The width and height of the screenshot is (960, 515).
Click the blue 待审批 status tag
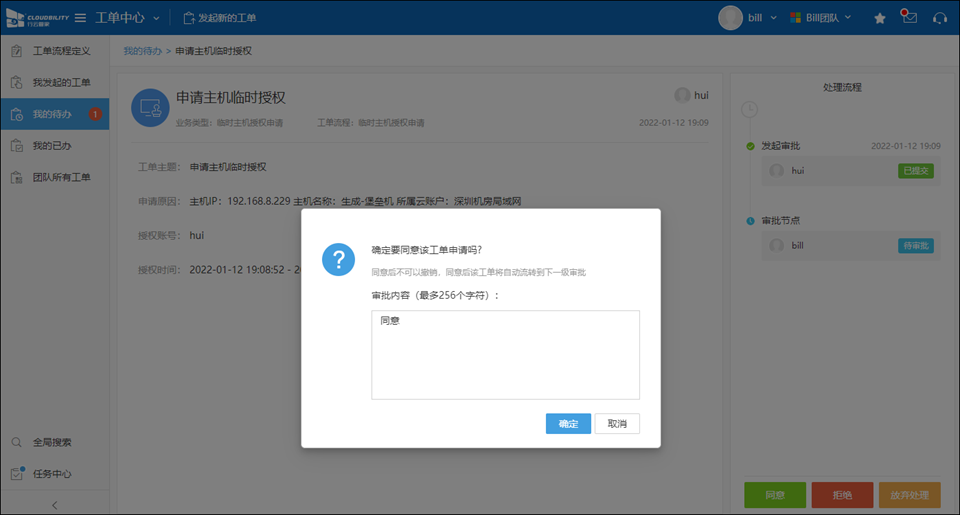(x=916, y=246)
